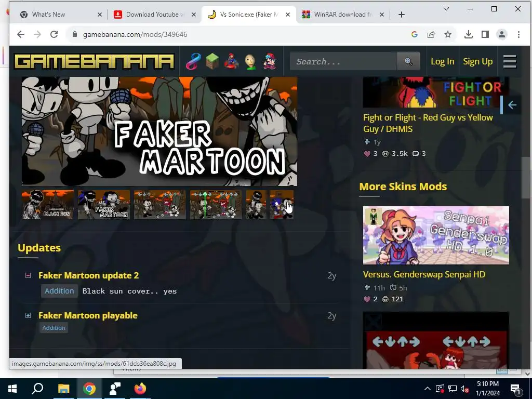Select the small Faker Martoon screenshot thumbnail

tap(104, 205)
